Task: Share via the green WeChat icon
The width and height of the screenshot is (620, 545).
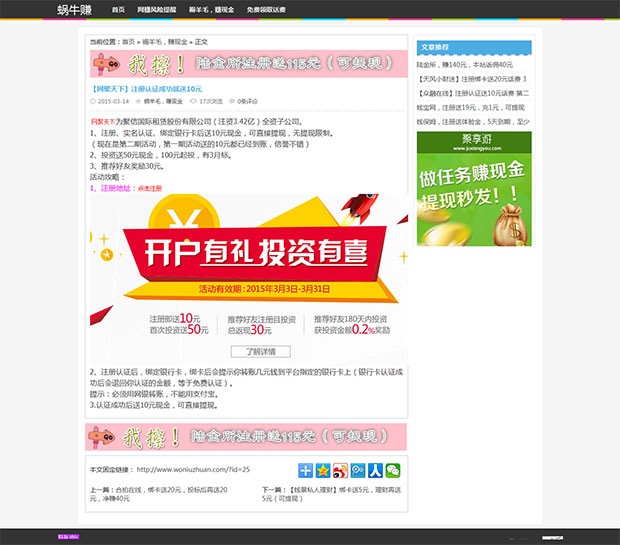Action: click(x=393, y=471)
